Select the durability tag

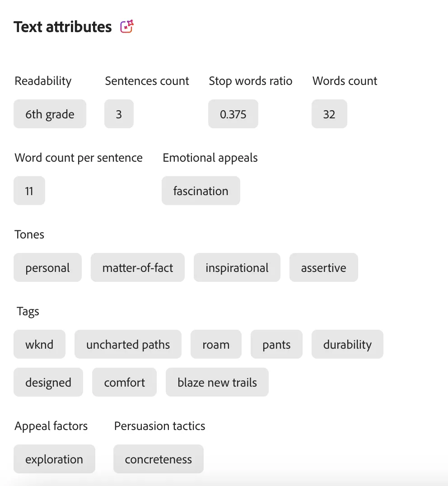pos(347,344)
